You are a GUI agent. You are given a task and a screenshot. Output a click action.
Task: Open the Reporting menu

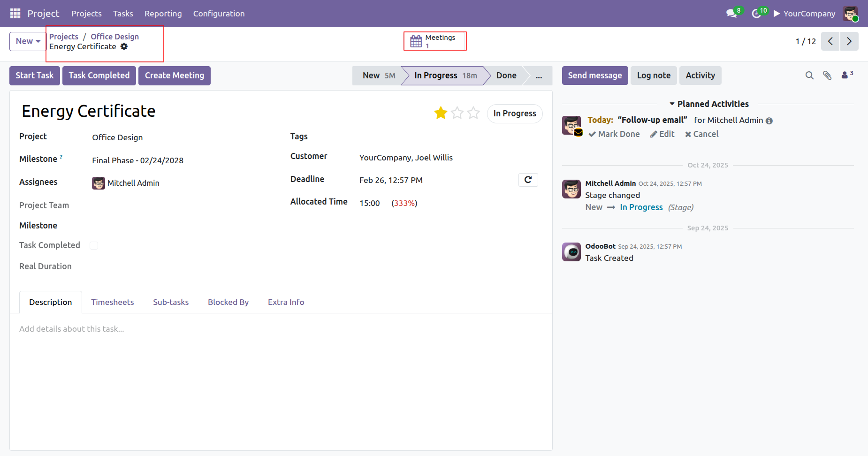pyautogui.click(x=163, y=14)
